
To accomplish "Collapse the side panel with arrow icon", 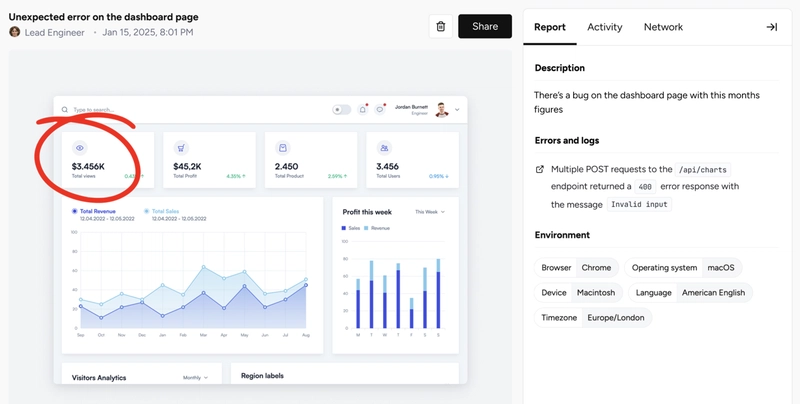I will [x=771, y=27].
